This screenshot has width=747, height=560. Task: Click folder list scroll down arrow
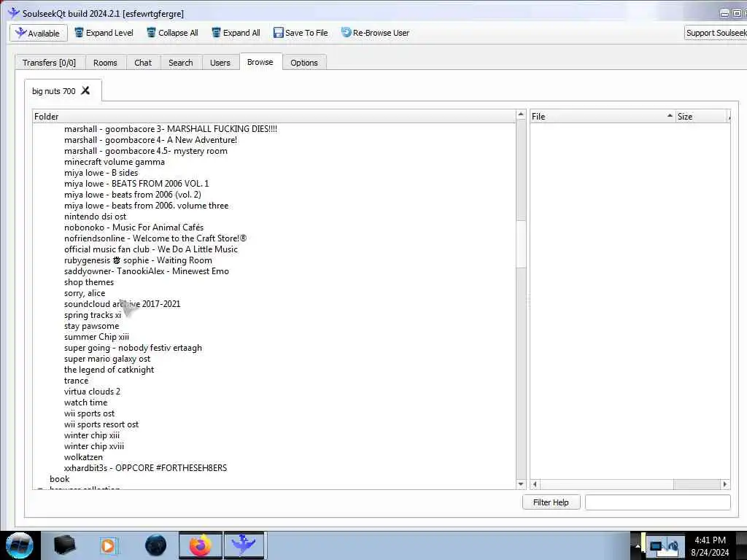[x=521, y=484]
